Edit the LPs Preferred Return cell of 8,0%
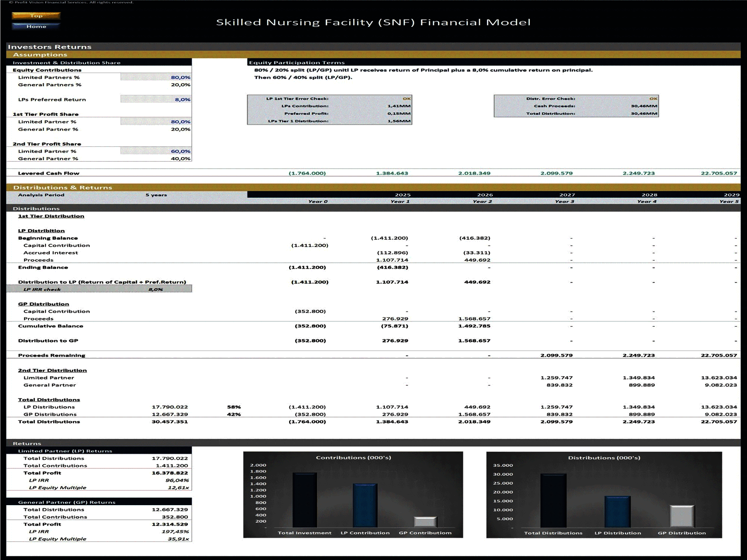This screenshot has height=560, width=747. pos(156,100)
